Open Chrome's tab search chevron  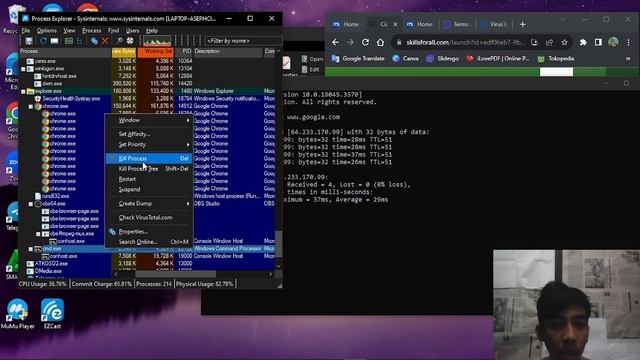563,20
